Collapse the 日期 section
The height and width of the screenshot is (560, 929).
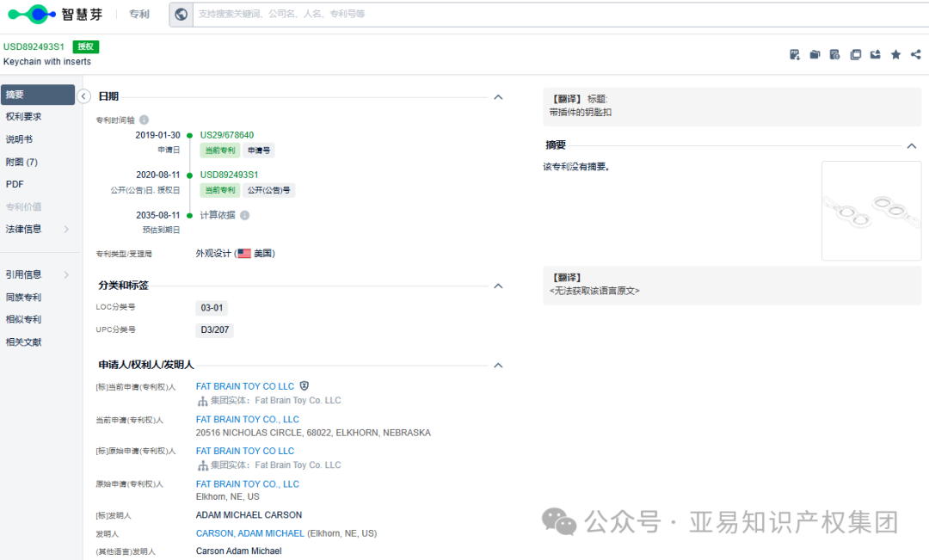(x=498, y=97)
